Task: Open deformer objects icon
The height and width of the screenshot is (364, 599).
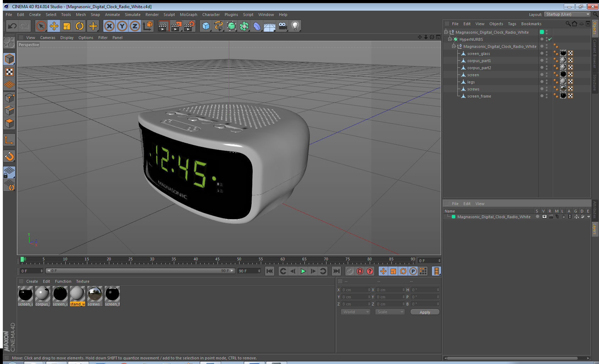Action: [257, 26]
